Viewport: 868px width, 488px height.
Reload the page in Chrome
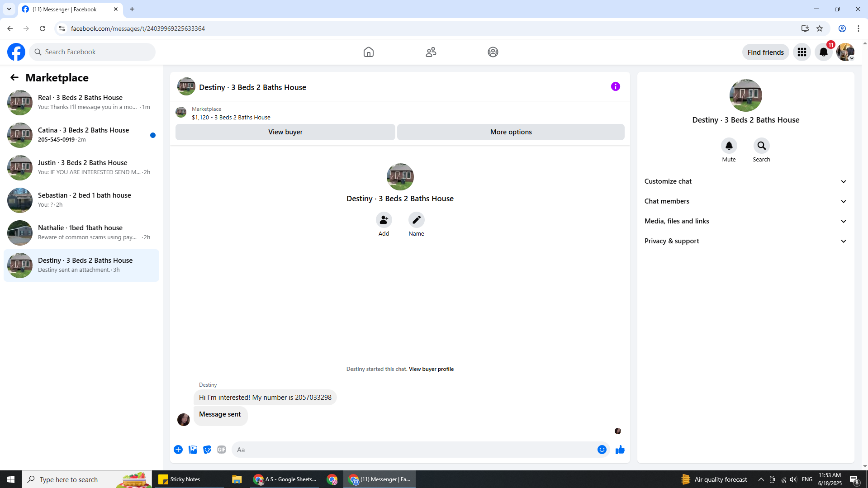click(x=43, y=28)
